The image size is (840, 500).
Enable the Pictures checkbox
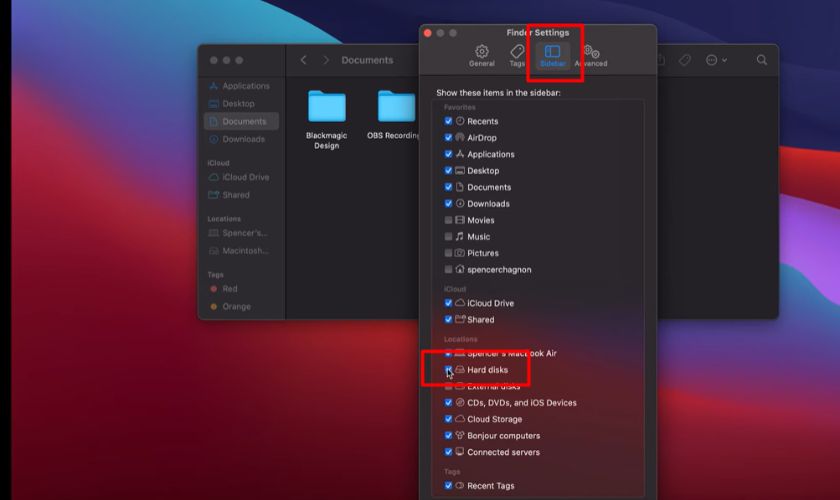click(448, 253)
